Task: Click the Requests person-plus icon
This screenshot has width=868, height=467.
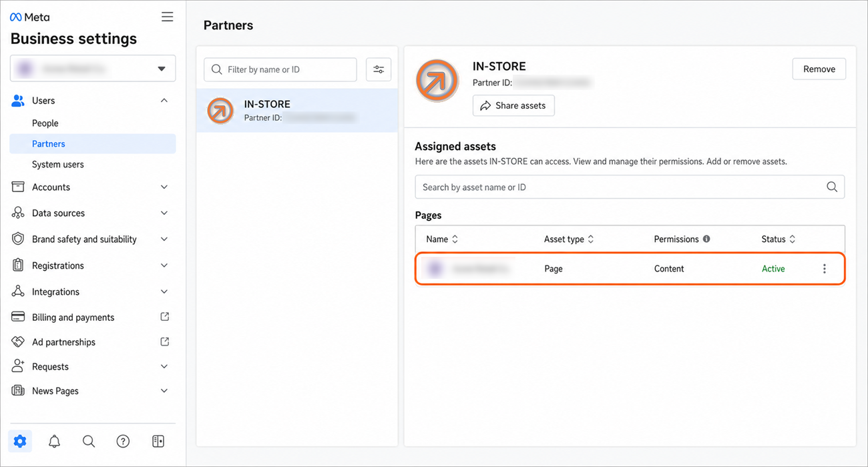Action: [18, 366]
